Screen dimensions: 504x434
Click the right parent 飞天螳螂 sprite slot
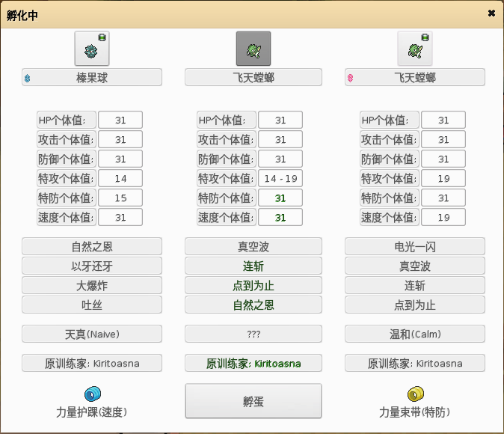tap(415, 49)
